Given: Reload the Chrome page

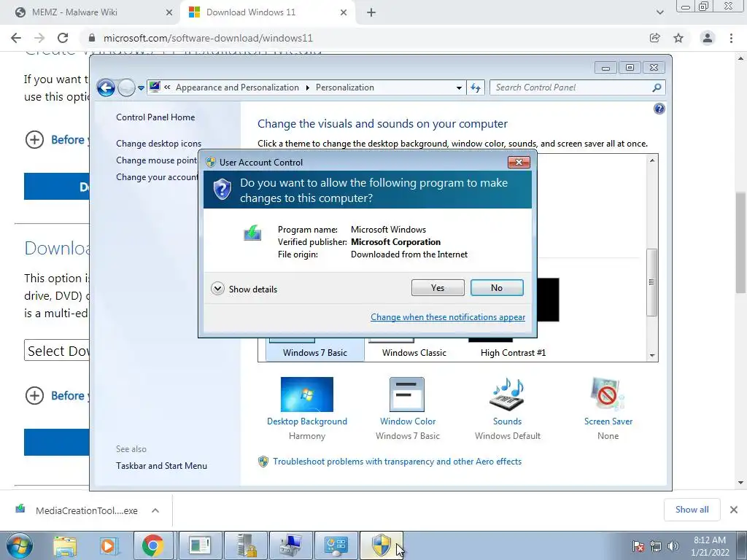Looking at the screenshot, I should pos(63,38).
